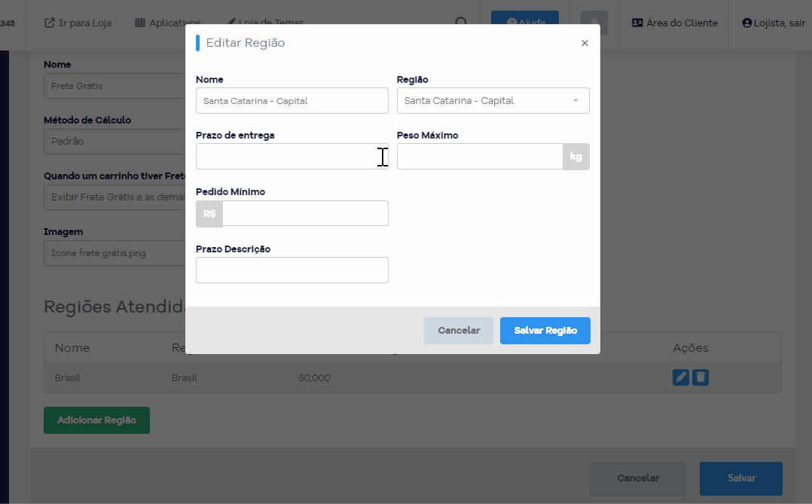Click the green Adicionar Região button
The image size is (812, 504).
(97, 420)
